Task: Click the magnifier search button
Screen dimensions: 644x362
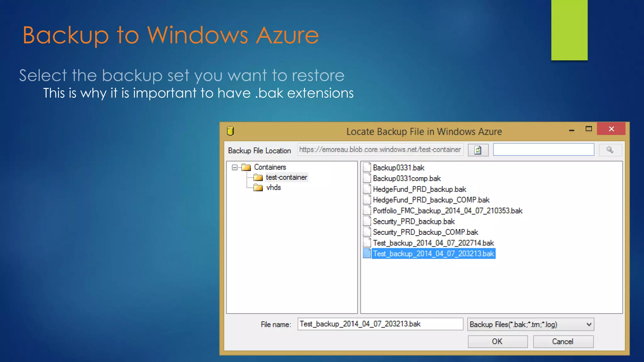Action: point(610,150)
